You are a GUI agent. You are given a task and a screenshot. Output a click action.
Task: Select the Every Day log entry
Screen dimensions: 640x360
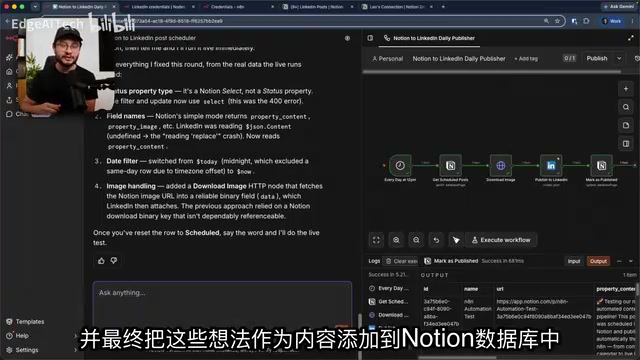click(x=389, y=288)
